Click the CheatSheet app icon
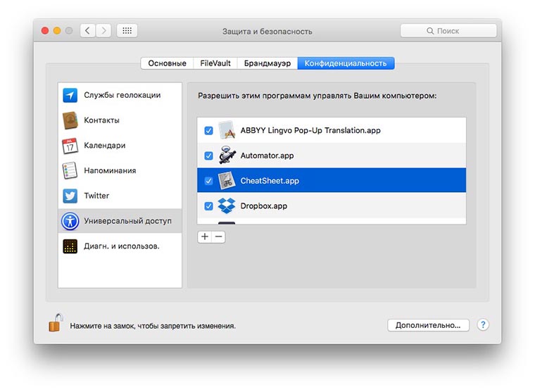Screen dimensions: 535x392 pyautogui.click(x=227, y=180)
